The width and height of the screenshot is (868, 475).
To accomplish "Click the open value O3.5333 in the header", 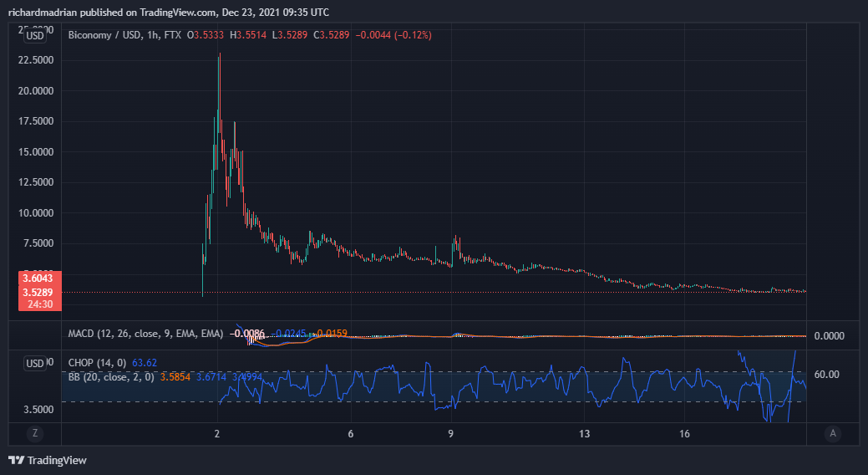I will pos(206,35).
